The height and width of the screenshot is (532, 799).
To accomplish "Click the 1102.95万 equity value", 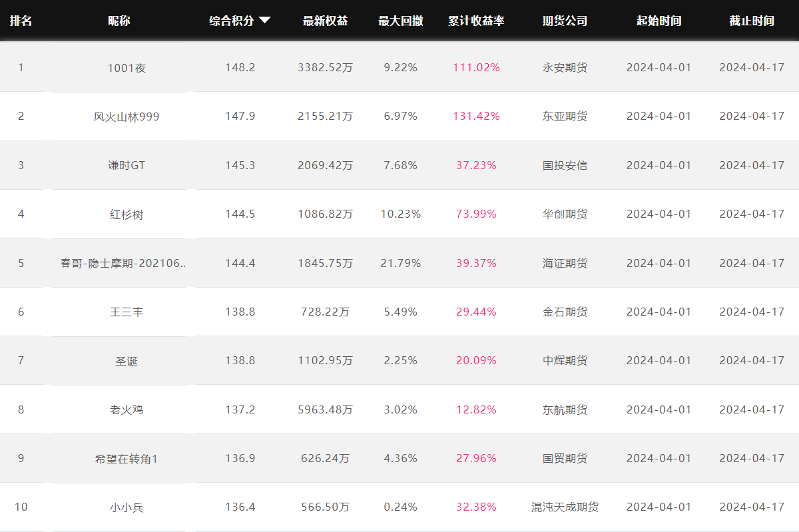I will (x=325, y=360).
